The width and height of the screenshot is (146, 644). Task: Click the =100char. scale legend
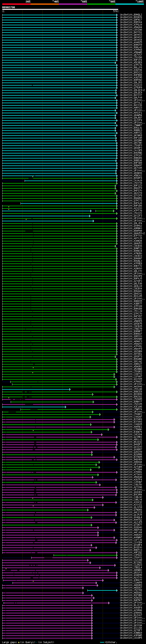pos(109,642)
